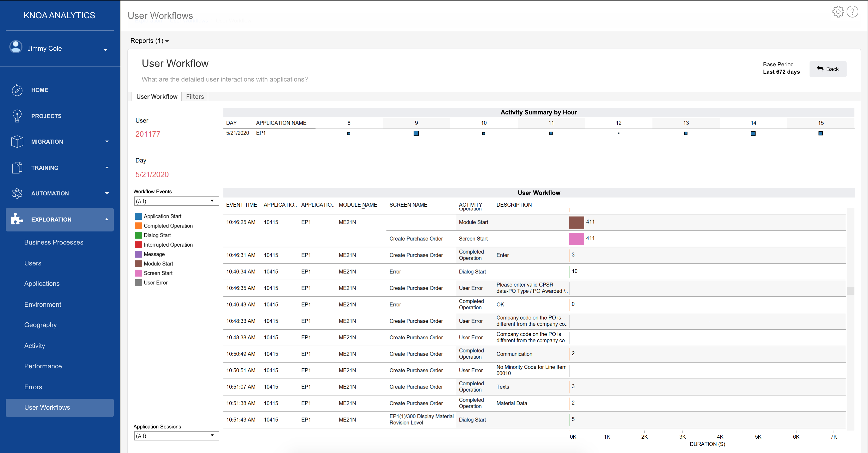Open help via the question mark icon
868x453 pixels.
(852, 12)
